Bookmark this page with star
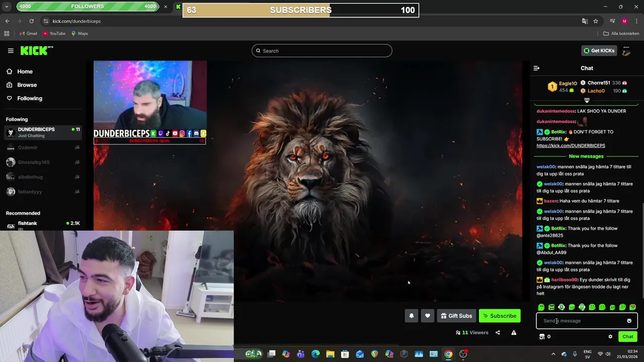This screenshot has height=362, width=644. pyautogui.click(x=596, y=21)
